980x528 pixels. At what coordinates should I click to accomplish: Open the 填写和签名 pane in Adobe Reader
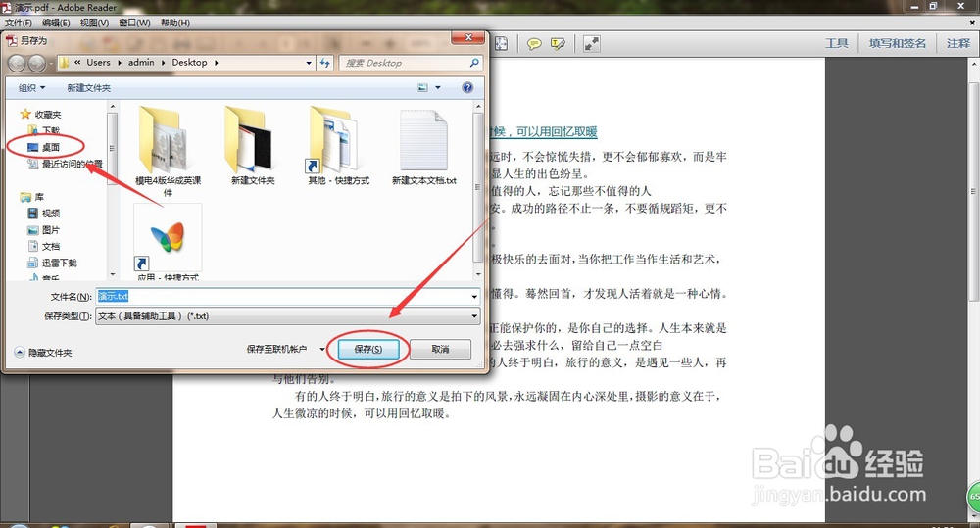pos(897,43)
